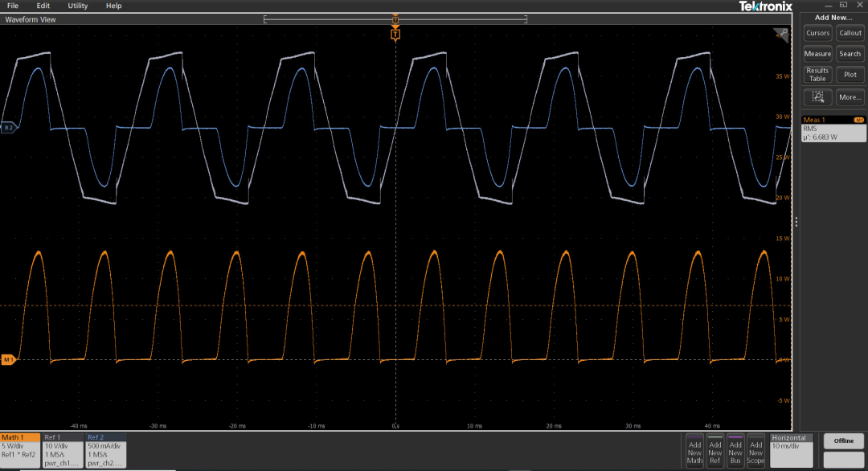
Task: Open the Help menu
Action: [113, 6]
